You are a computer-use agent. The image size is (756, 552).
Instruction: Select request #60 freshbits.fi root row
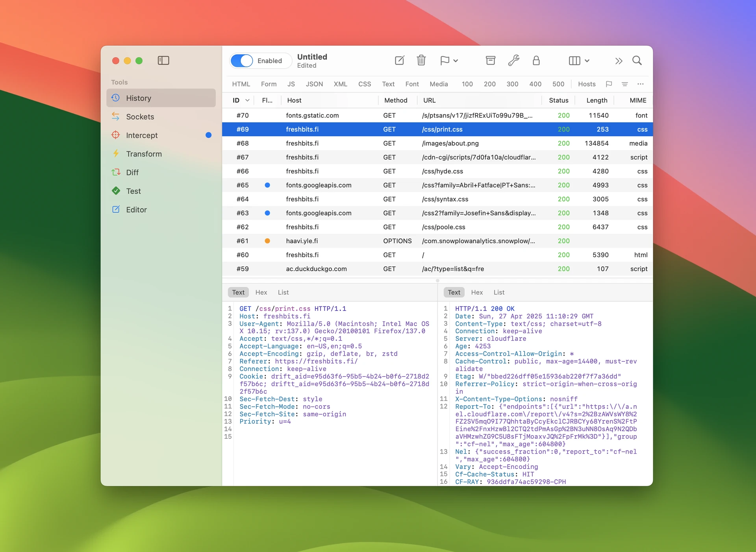(x=437, y=255)
